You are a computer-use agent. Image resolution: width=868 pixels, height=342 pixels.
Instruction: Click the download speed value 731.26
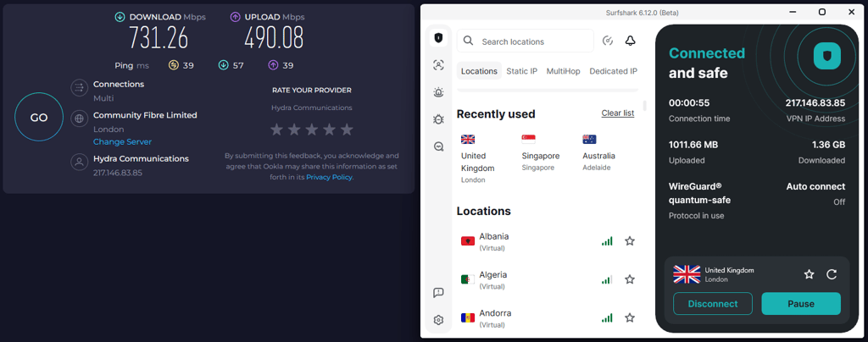click(x=159, y=38)
